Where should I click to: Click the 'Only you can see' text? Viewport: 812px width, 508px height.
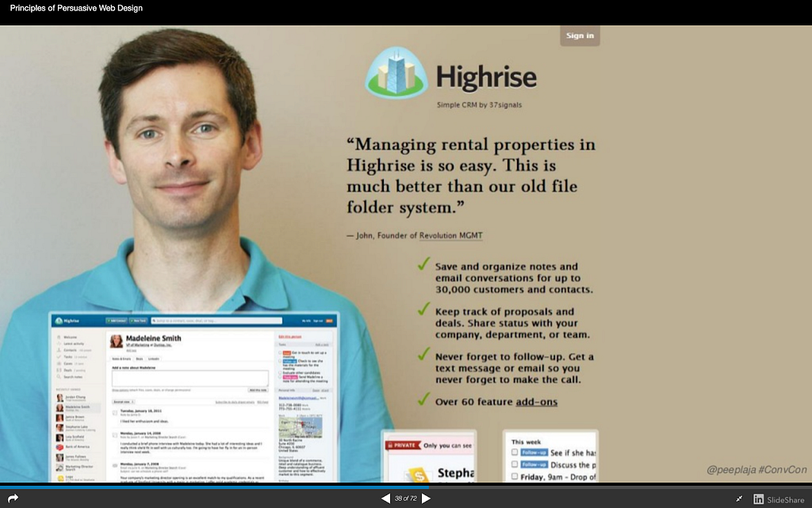447,445
